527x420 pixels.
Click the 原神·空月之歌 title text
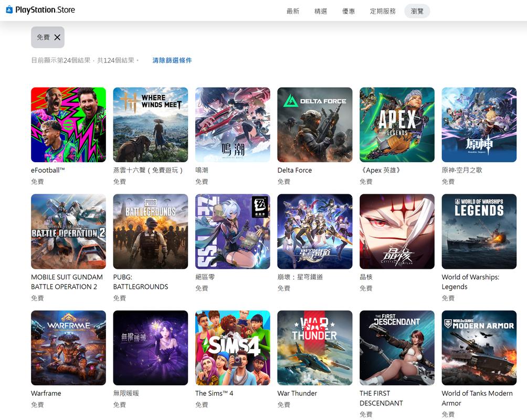(462, 170)
